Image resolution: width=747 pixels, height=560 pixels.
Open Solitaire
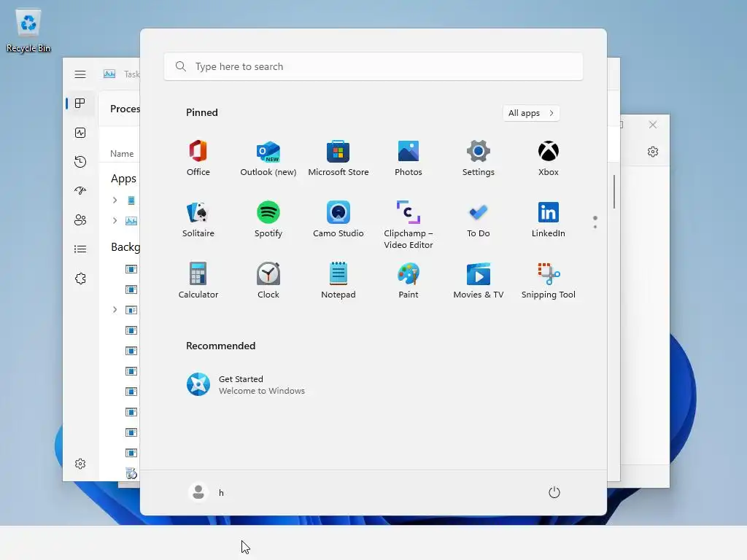pos(198,219)
